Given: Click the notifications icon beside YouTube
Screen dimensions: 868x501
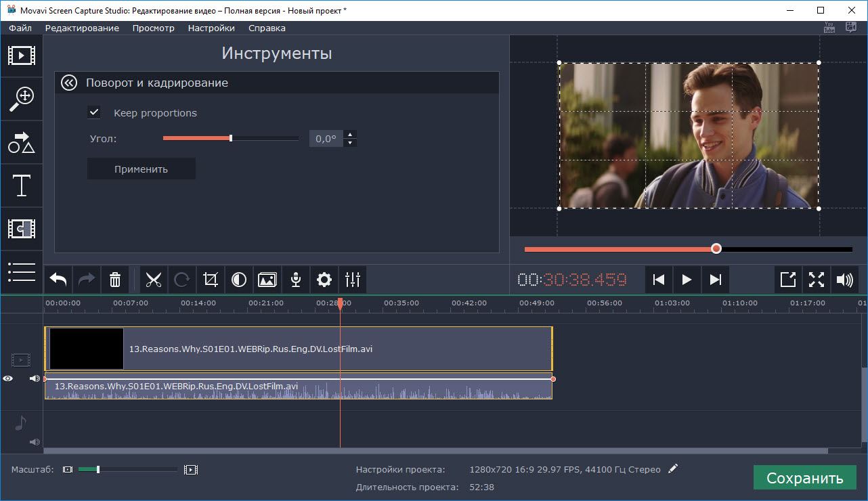Looking at the screenshot, I should pos(852,28).
